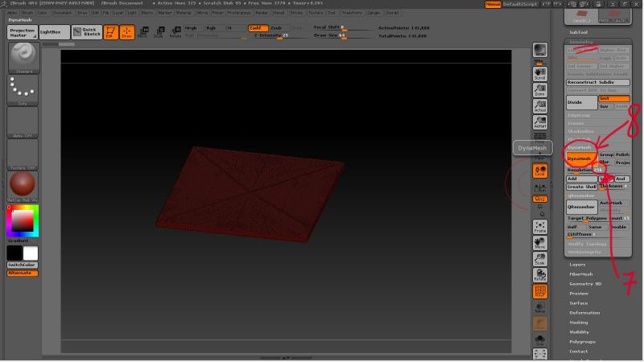The image size is (644, 362).
Task: Toggle the Draw mode button
Action: [x=127, y=32]
